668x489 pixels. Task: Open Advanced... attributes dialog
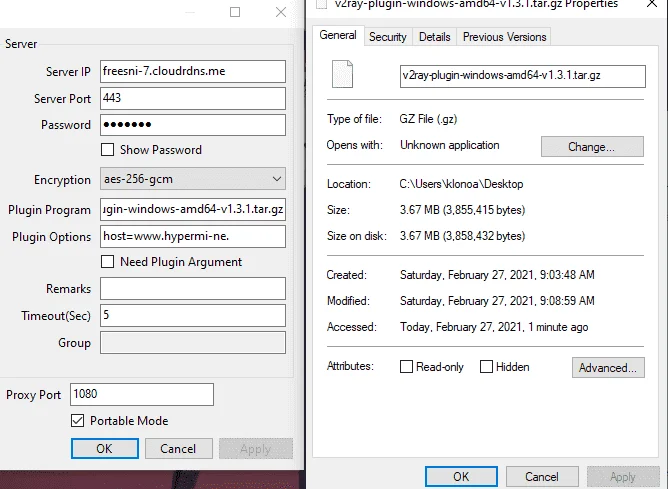pos(608,368)
